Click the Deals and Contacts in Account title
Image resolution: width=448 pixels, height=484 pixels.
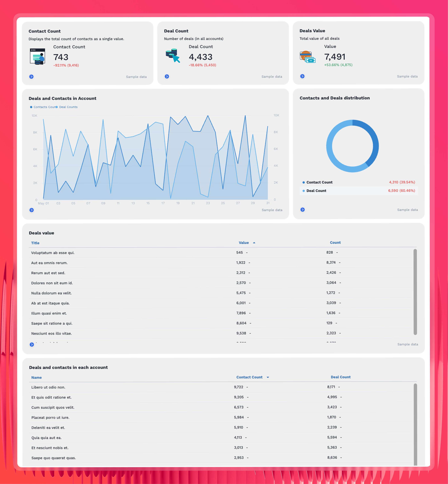point(63,98)
